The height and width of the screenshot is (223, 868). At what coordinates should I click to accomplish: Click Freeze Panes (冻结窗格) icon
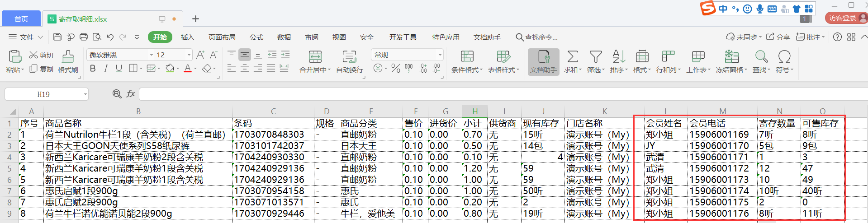point(731,56)
